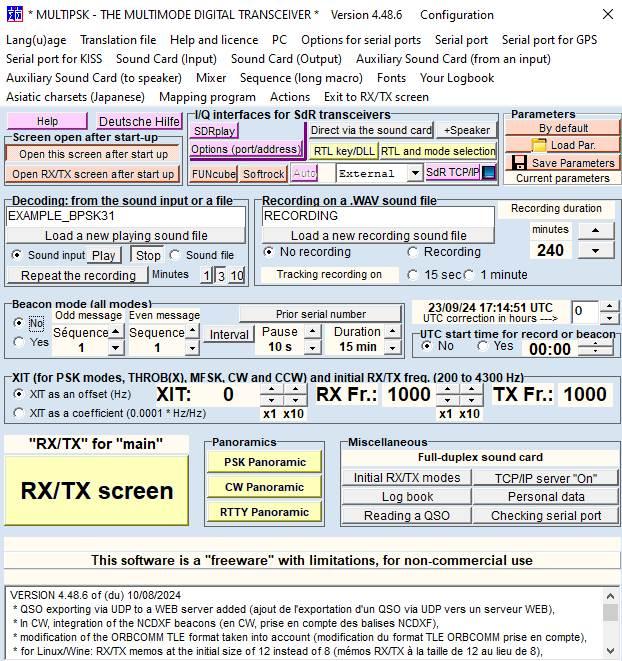Viewport: 622px width, 661px height.
Task: Click the big RX/TX screen button
Action: tap(97, 491)
